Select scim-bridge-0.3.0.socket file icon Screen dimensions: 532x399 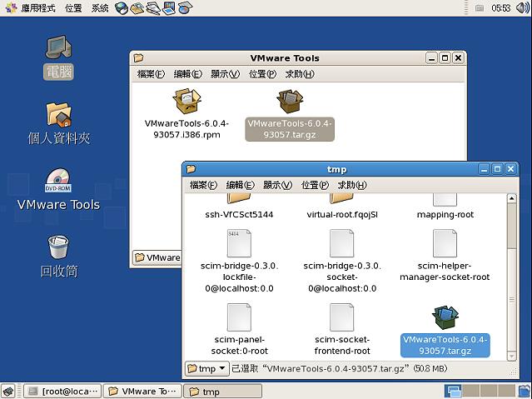click(342, 243)
